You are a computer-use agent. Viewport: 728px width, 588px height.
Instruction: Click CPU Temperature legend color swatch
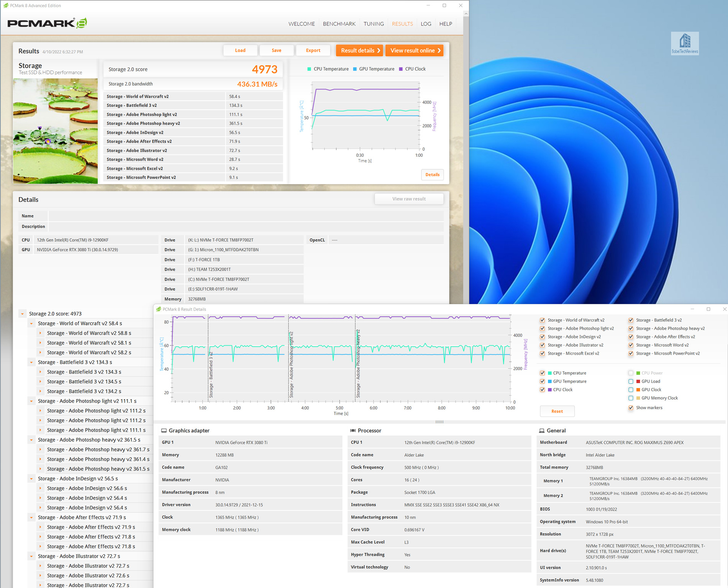309,69
